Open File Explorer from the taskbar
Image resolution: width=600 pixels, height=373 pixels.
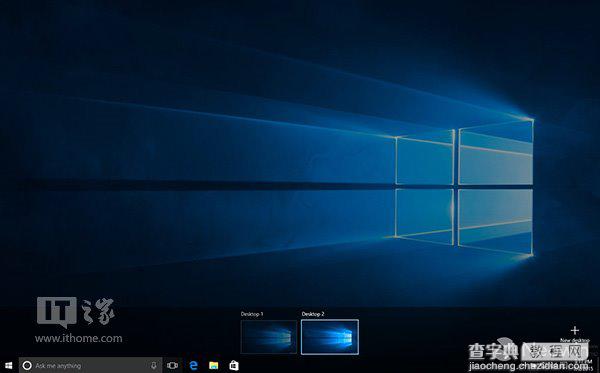pos(214,366)
